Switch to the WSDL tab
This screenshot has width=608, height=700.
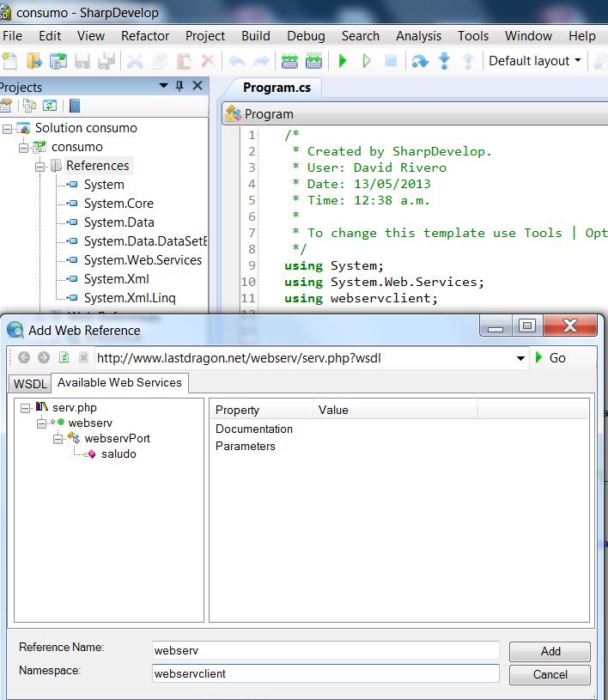(x=30, y=383)
